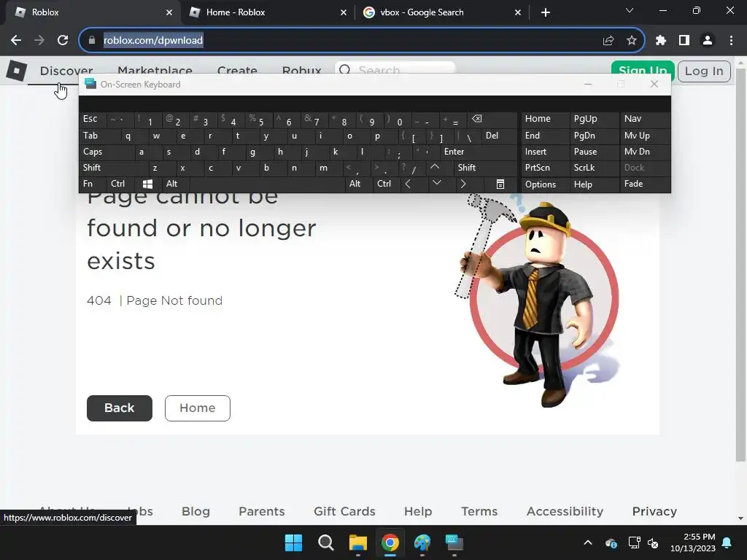Switch to the Home - Roblox tab
747x560 pixels.
(268, 12)
